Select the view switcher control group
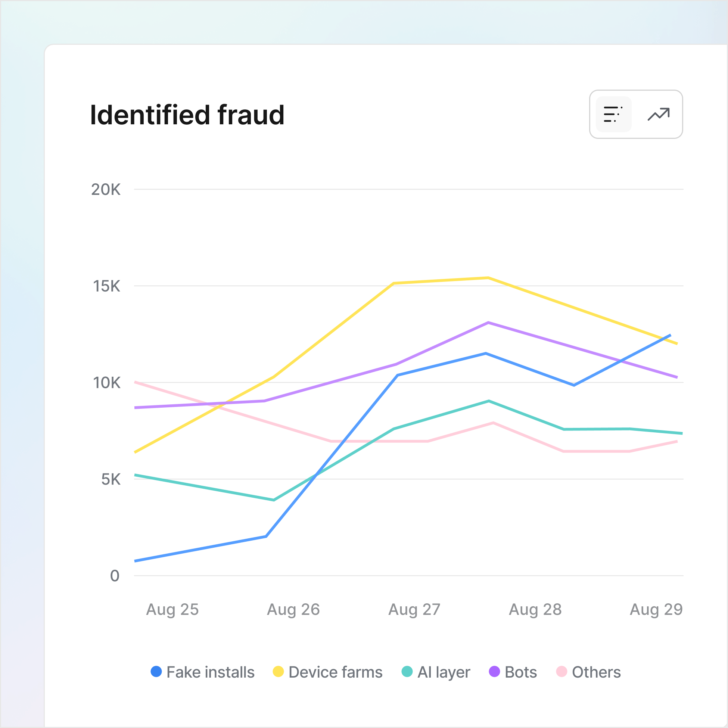The image size is (728, 728). pyautogui.click(x=636, y=115)
